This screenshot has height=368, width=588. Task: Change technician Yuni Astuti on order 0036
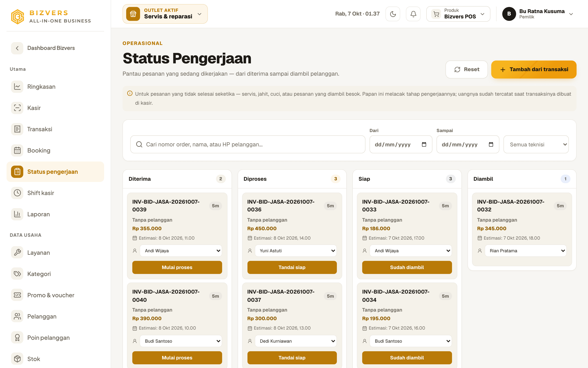click(x=296, y=251)
